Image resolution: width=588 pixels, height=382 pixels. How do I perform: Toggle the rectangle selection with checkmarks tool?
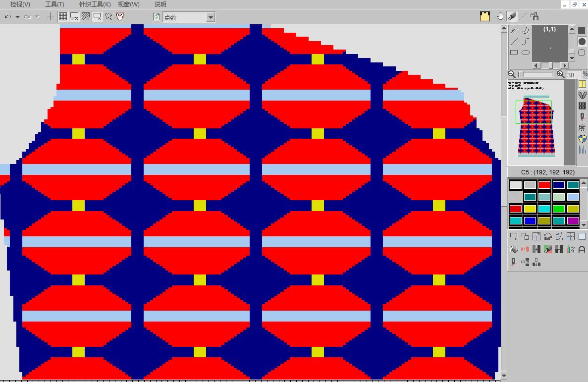74,16
